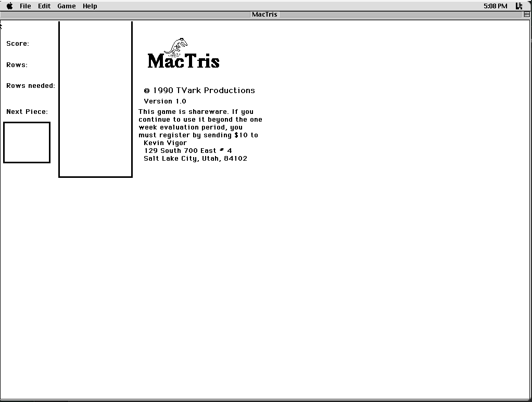This screenshot has height=402, width=532.
Task: Open the Game menu
Action: [x=66, y=6]
